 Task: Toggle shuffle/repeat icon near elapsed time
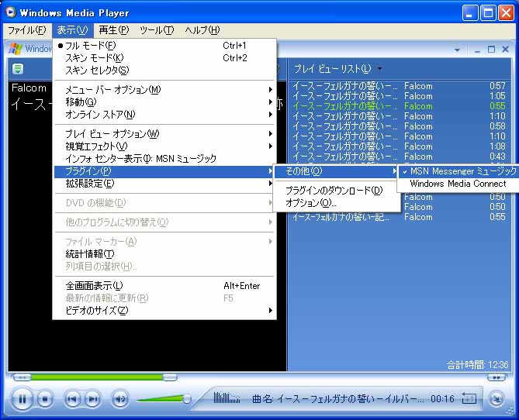469,399
